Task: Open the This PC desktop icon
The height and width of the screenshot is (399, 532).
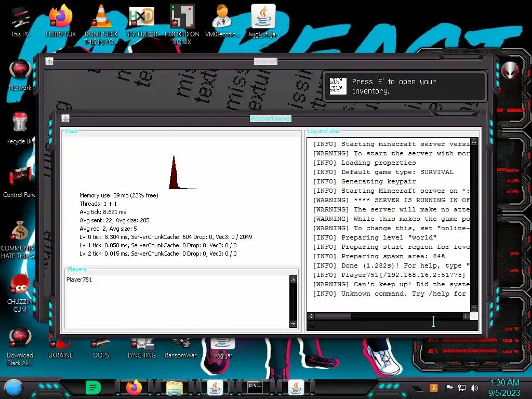Action: 20,21
